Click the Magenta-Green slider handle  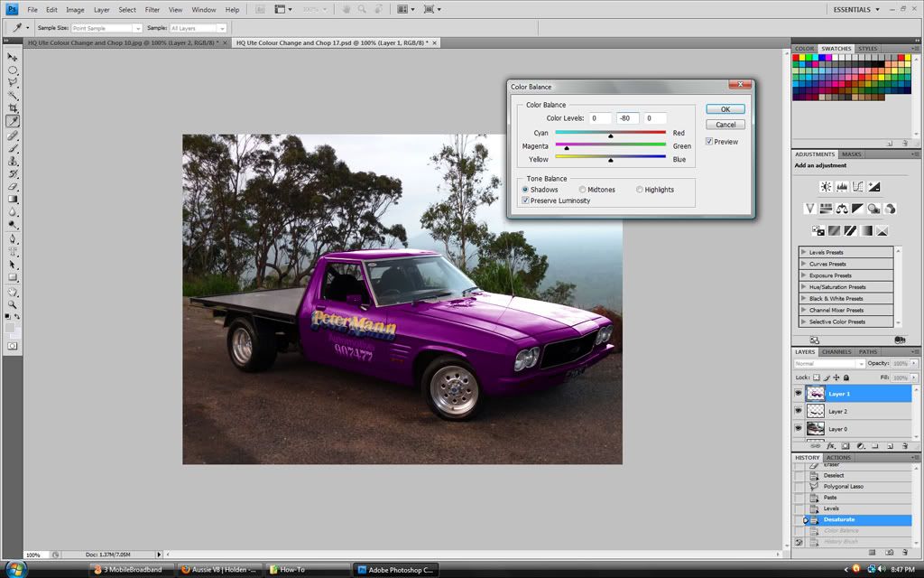[567, 148]
